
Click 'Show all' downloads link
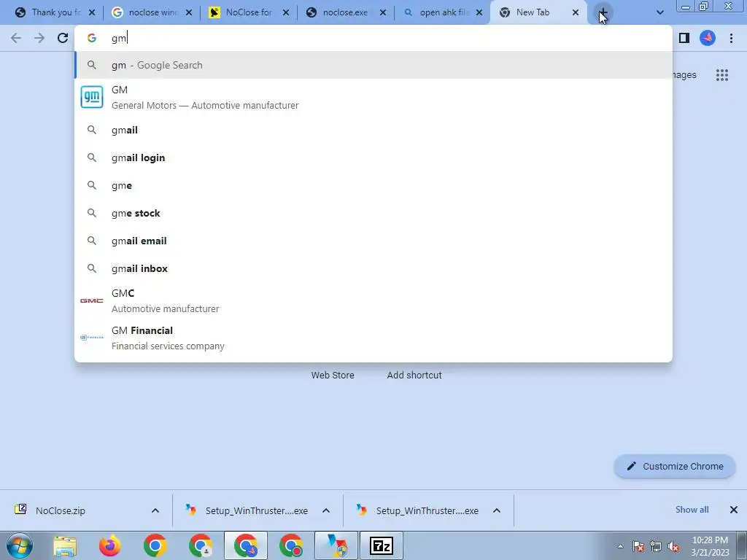point(692,510)
